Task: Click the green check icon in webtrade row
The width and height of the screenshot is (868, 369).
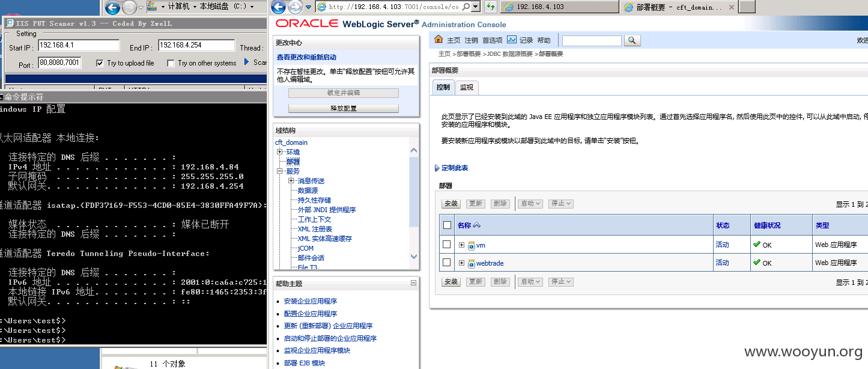Action: 757,263
